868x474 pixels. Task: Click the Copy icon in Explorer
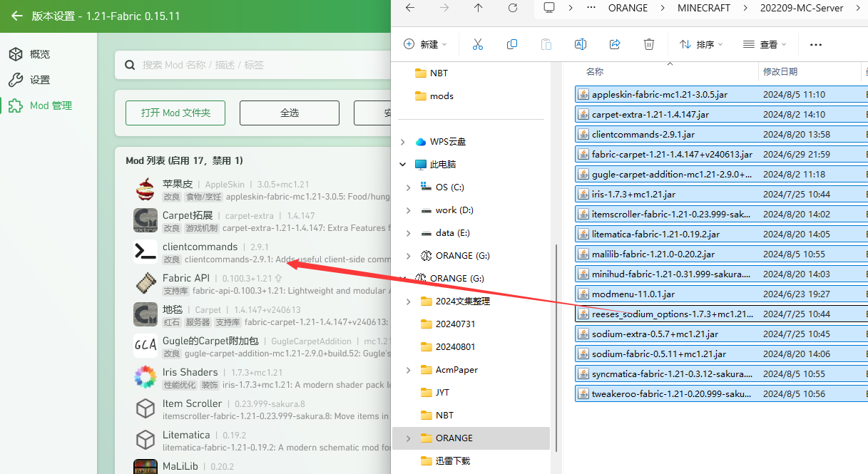pos(512,44)
